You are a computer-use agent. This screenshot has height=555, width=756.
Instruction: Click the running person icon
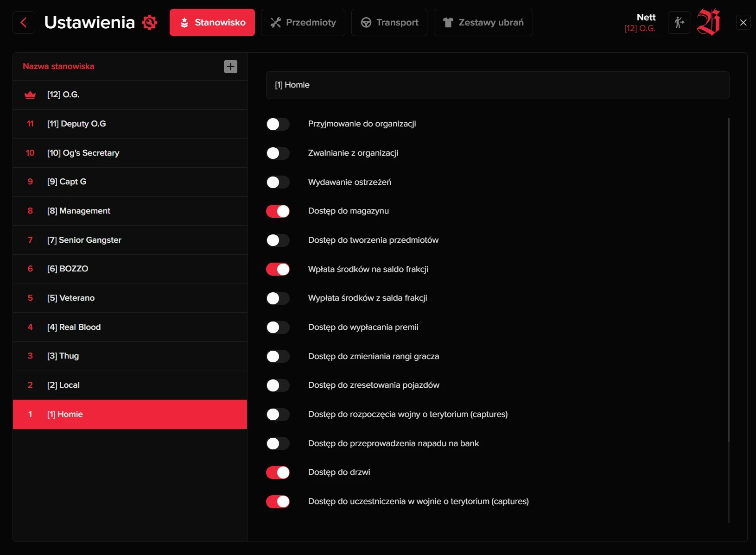tap(679, 22)
